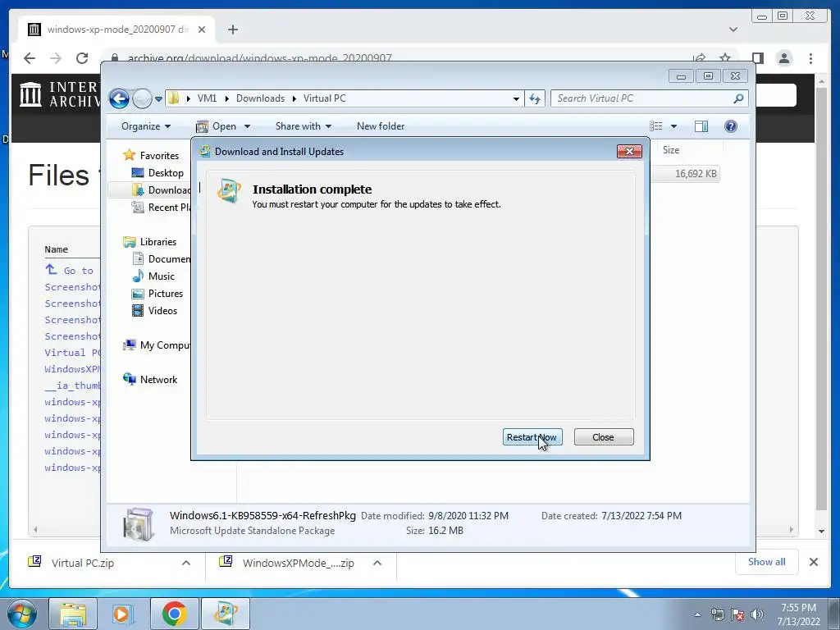Open the Share with menu
The height and width of the screenshot is (630, 840).
pos(304,126)
